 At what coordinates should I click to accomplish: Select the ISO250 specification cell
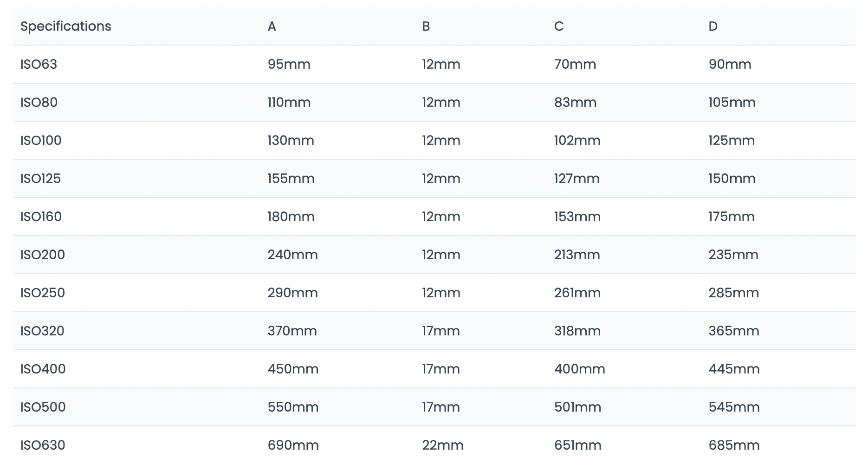pos(43,293)
